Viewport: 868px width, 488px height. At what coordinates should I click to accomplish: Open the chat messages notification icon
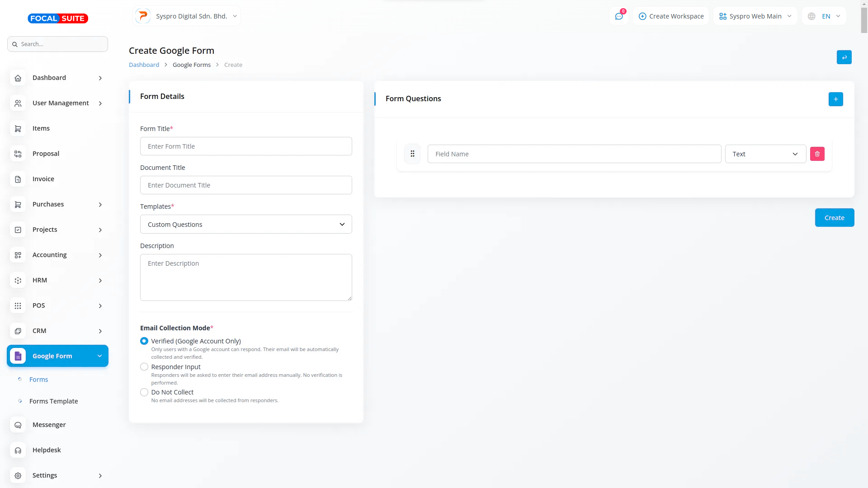(x=619, y=16)
